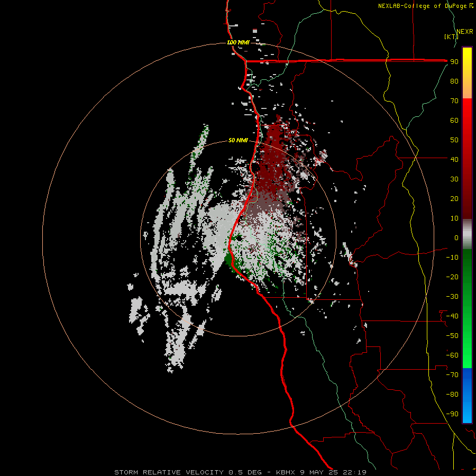Click the KBHX station identifier in caption
The height and width of the screenshot is (476, 476).
pyautogui.click(x=286, y=472)
